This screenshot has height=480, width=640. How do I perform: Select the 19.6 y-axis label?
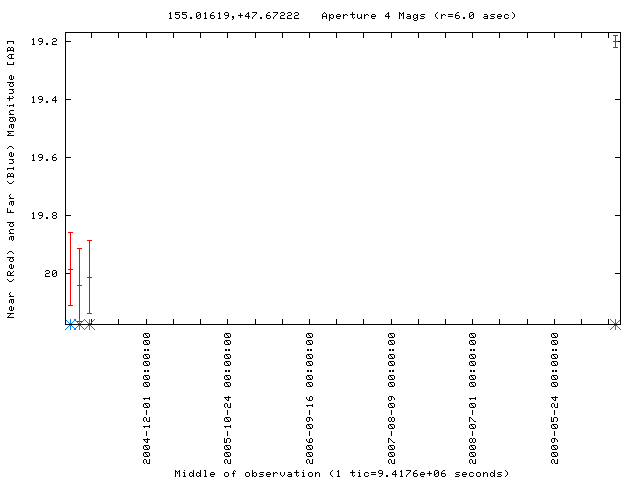44,157
